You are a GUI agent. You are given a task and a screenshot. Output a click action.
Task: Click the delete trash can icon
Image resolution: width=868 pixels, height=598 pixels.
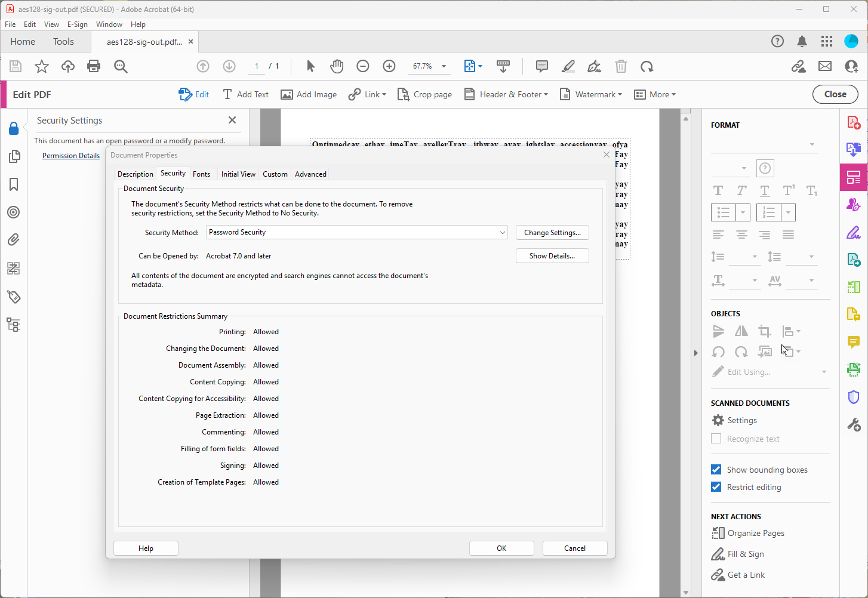point(621,66)
